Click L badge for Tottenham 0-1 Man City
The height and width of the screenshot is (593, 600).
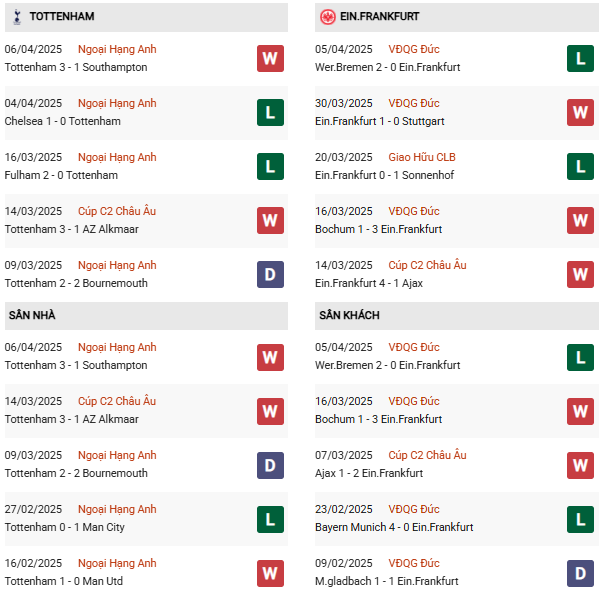click(270, 518)
